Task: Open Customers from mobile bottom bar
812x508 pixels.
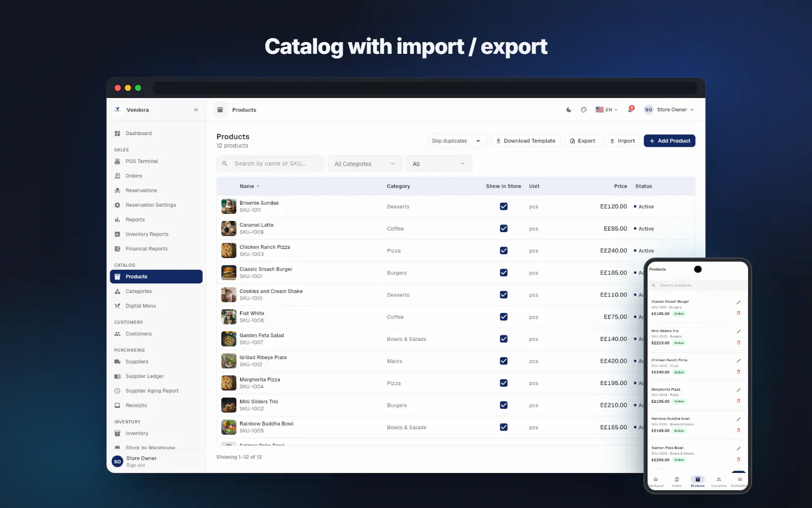Action: [x=719, y=482]
